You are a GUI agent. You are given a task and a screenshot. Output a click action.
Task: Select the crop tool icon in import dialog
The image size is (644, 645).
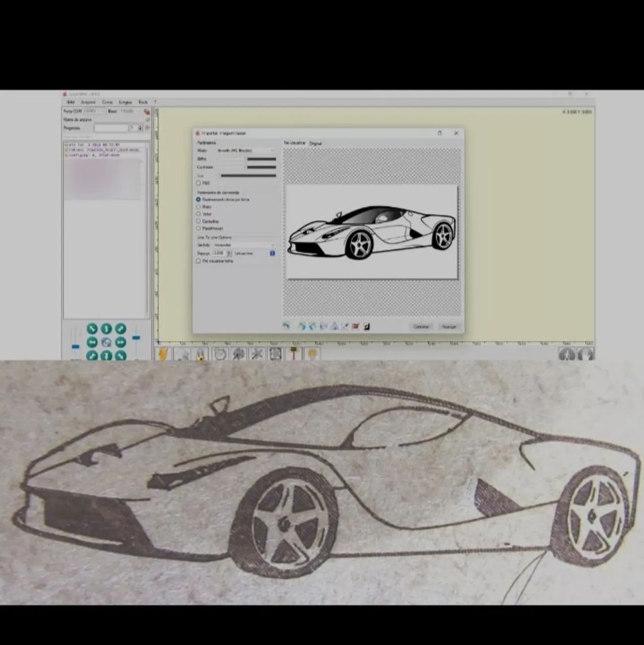(x=345, y=326)
